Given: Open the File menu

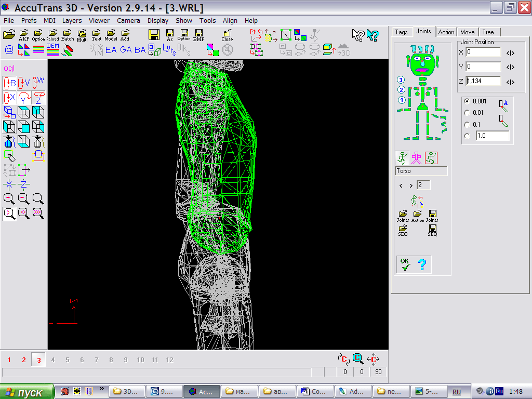Looking at the screenshot, I should pos(9,20).
